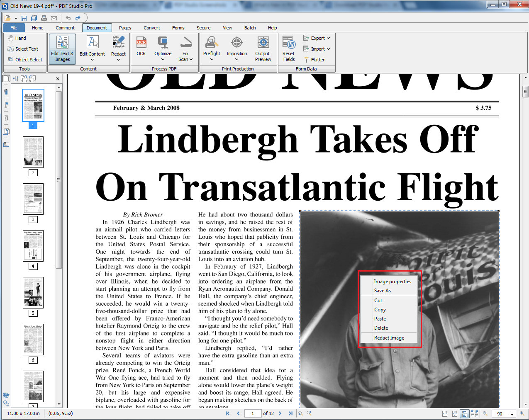Go to first page arrow
The width and height of the screenshot is (529, 420).
227,413
